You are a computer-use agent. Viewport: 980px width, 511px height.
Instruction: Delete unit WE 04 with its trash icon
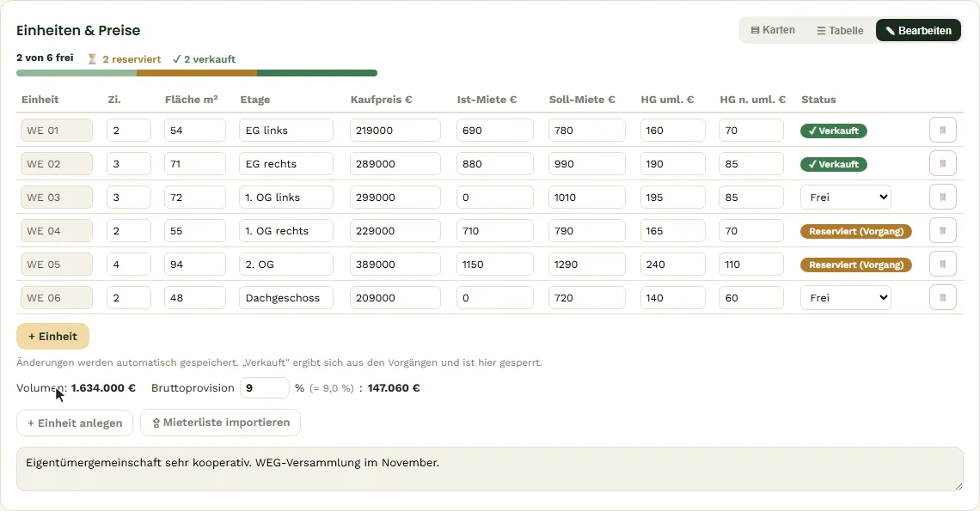click(942, 230)
